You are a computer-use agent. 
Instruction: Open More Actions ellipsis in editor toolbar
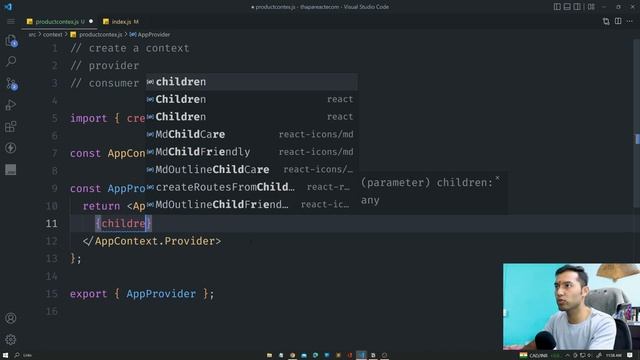point(630,21)
